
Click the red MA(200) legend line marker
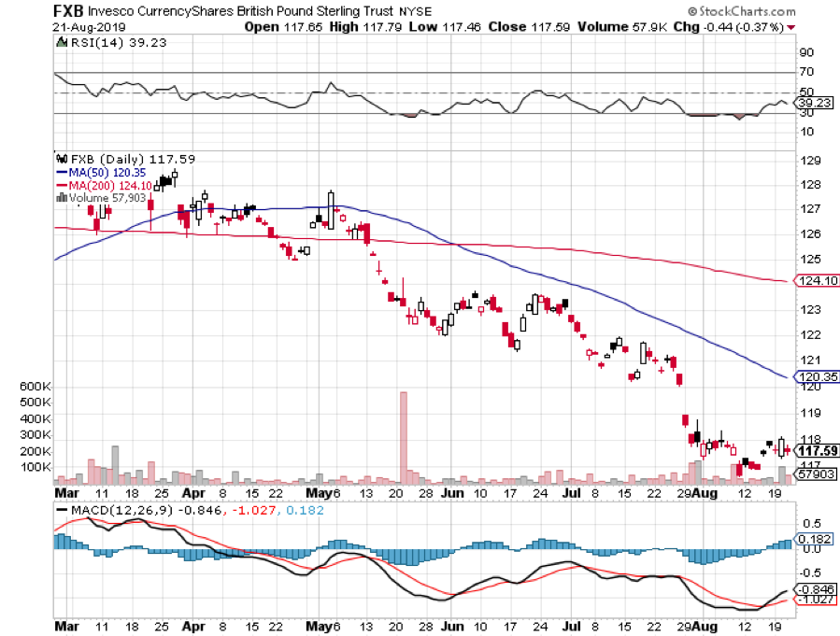pos(64,185)
